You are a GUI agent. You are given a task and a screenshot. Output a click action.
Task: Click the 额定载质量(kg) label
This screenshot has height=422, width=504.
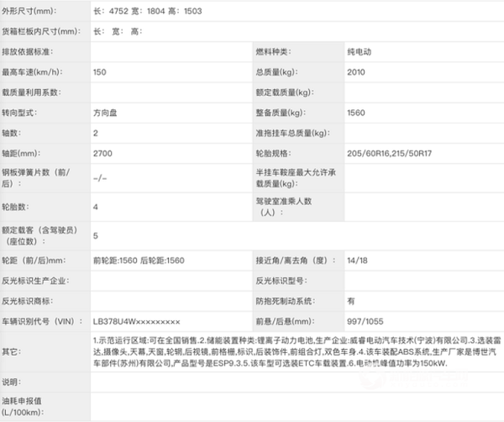point(285,92)
